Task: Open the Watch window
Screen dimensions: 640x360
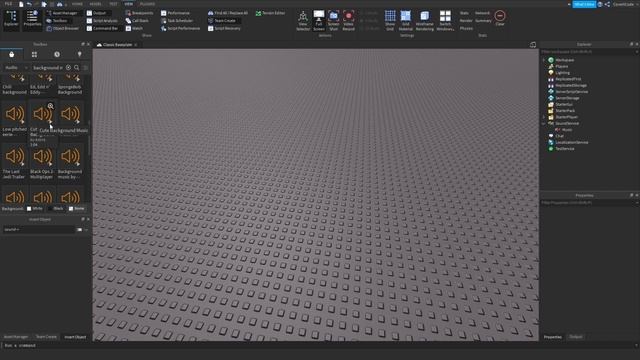Action: click(x=134, y=29)
